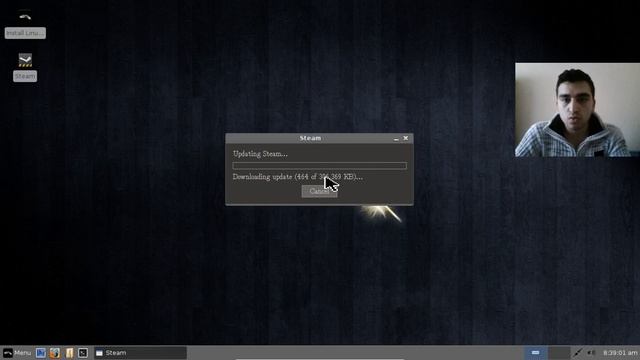The height and width of the screenshot is (360, 640).
Task: Click the 'Downloading update' progress text
Action: click(x=298, y=177)
